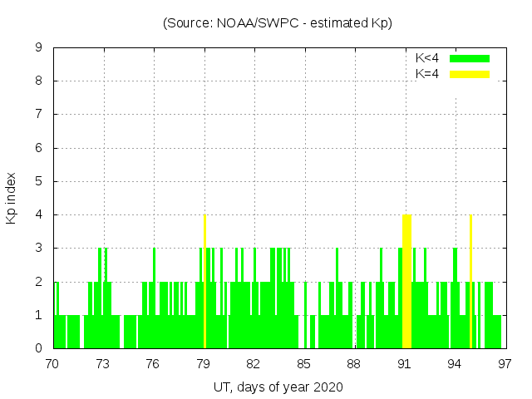Viewport: 532px width, 399px height.
Task: Click the green K<4 legend swatch
Action: pos(470,58)
